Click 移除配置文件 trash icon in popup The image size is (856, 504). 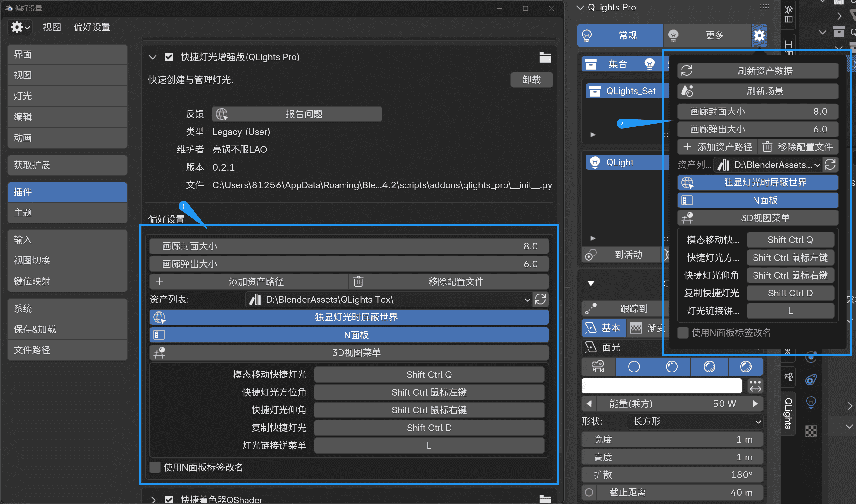767,147
